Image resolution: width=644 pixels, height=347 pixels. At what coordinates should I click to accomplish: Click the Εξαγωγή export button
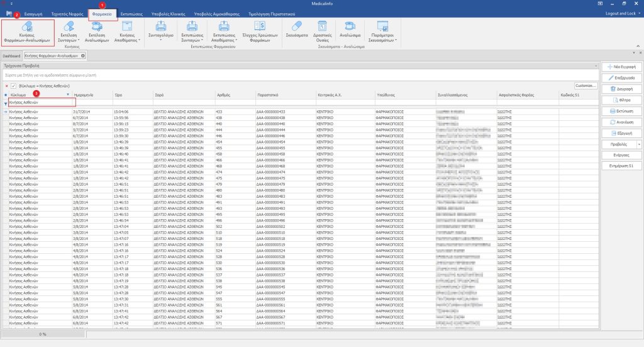620,133
